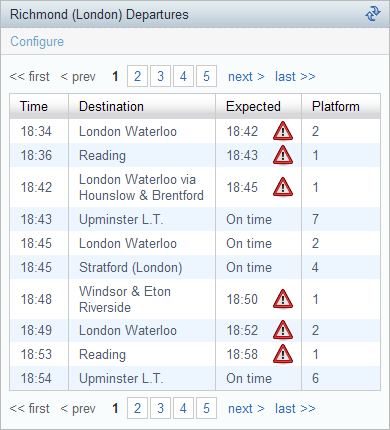Click the top 'next >' link
Screen dimensions: 390x430
tap(246, 77)
